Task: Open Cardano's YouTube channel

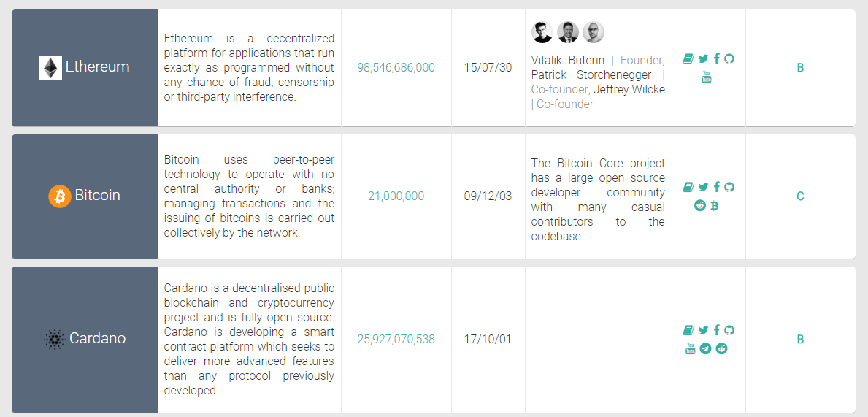Action: click(691, 348)
